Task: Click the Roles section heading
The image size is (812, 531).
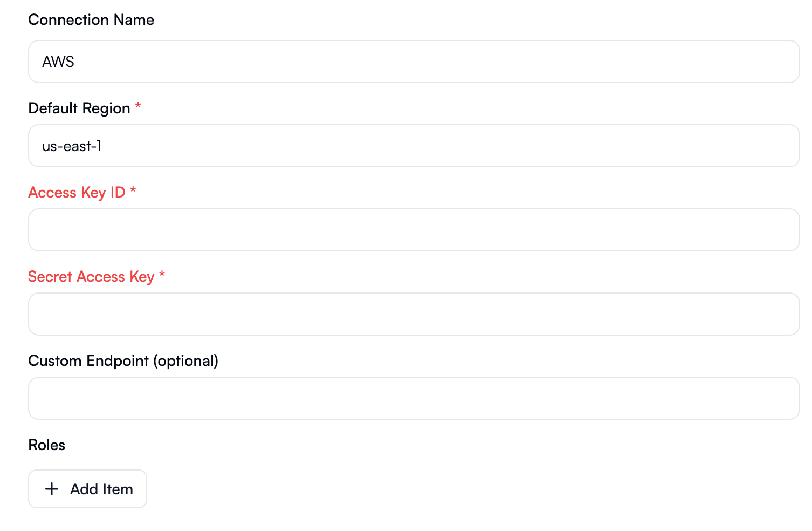Action: 46,445
